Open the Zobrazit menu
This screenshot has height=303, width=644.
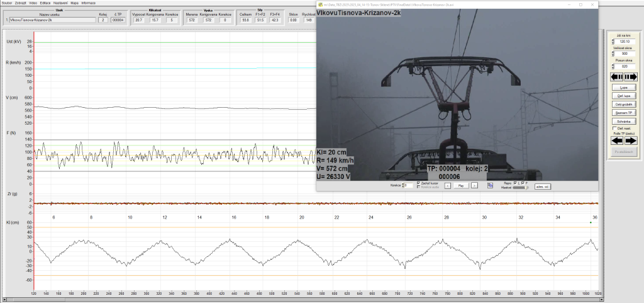pyautogui.click(x=21, y=3)
